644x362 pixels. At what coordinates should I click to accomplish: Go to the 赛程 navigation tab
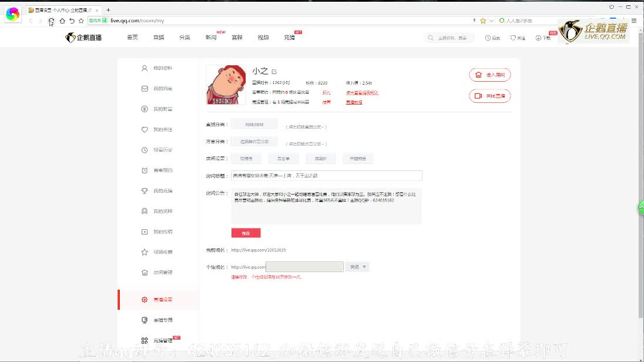pyautogui.click(x=237, y=38)
